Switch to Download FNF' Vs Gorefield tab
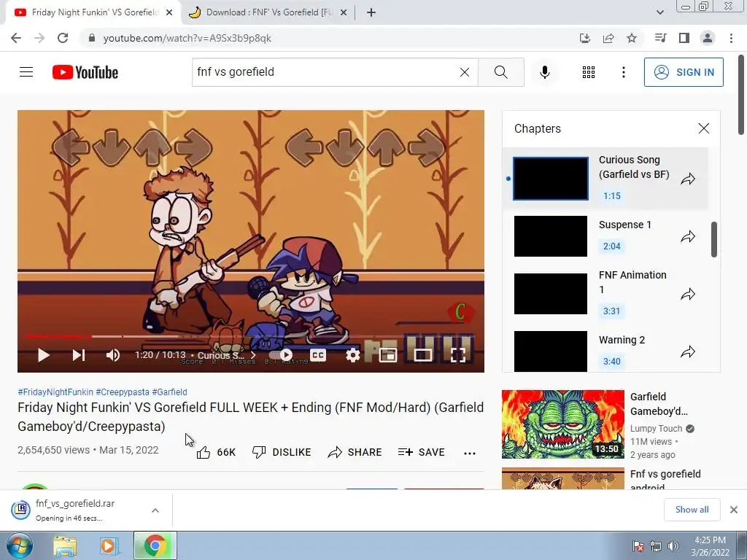 (x=268, y=12)
